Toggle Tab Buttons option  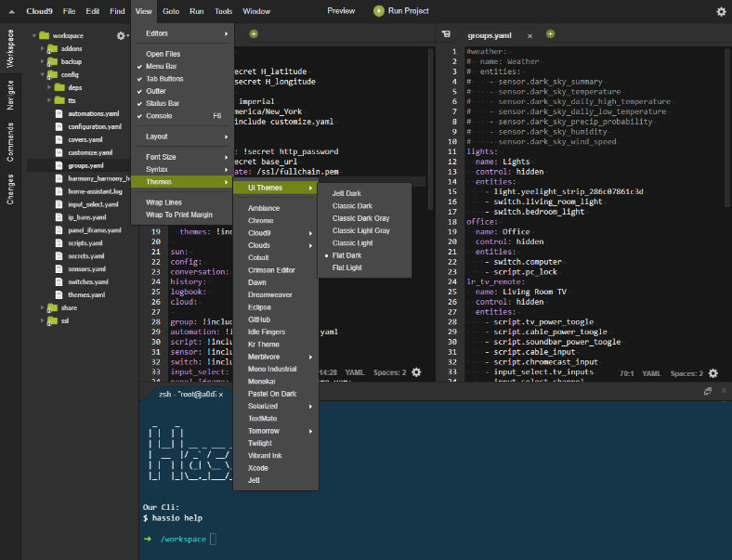pos(182,79)
